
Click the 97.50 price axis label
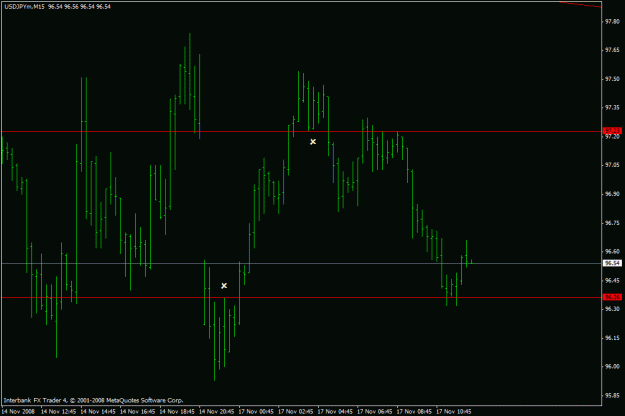pos(613,79)
